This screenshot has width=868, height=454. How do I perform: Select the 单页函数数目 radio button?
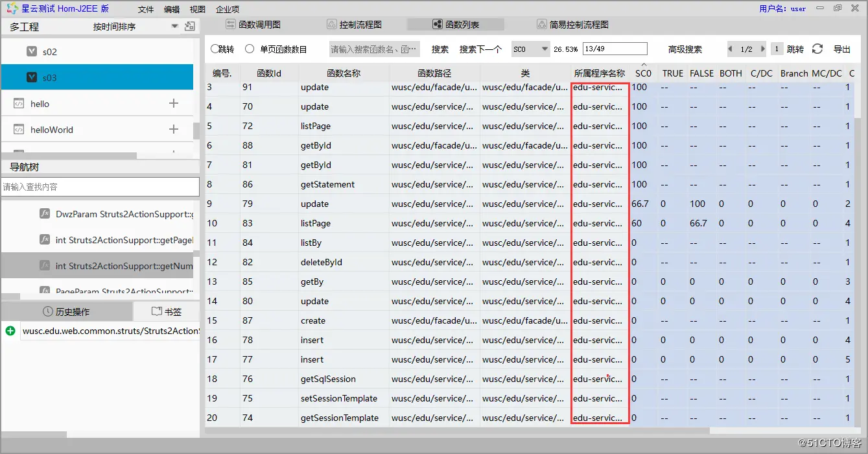[x=250, y=49]
